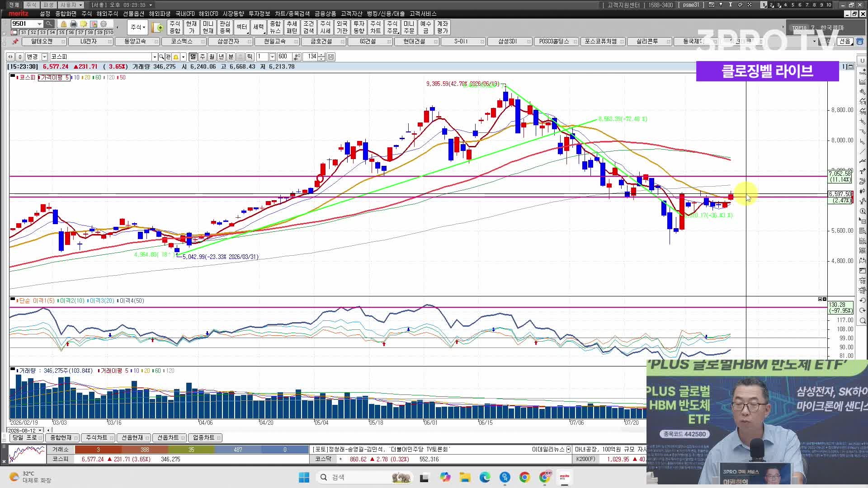This screenshot has height=488, width=868.
Task: Click the Windows taskbar 검색 search box
Action: (365, 477)
